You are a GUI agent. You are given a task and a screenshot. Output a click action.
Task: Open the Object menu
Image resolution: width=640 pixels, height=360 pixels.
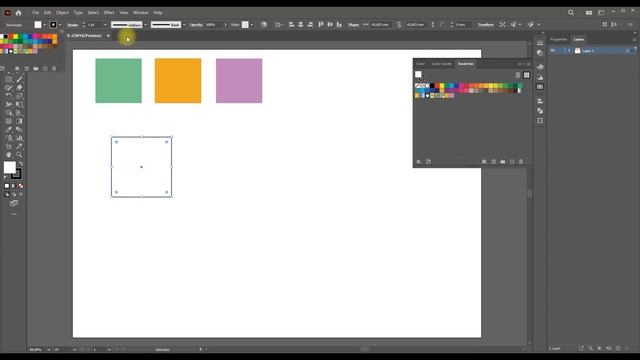(x=62, y=13)
